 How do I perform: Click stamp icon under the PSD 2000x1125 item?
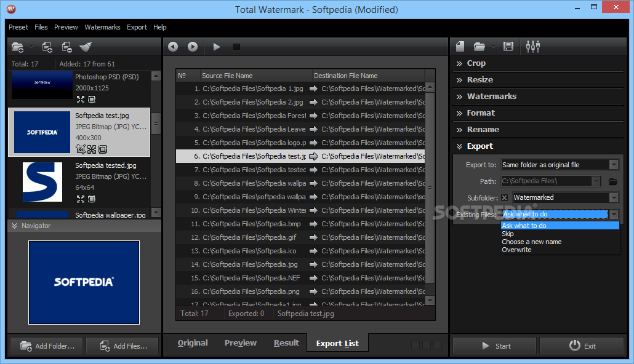click(x=92, y=100)
